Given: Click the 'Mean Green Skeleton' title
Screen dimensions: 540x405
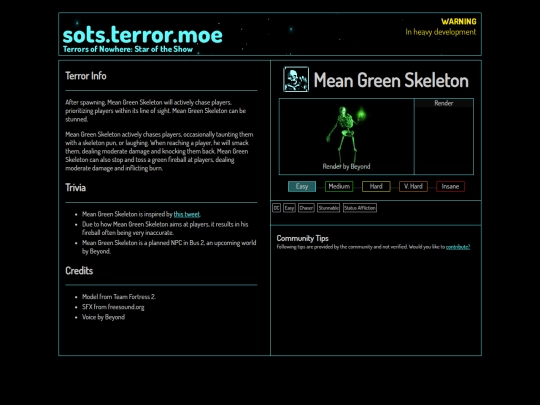Looking at the screenshot, I should click(391, 80).
